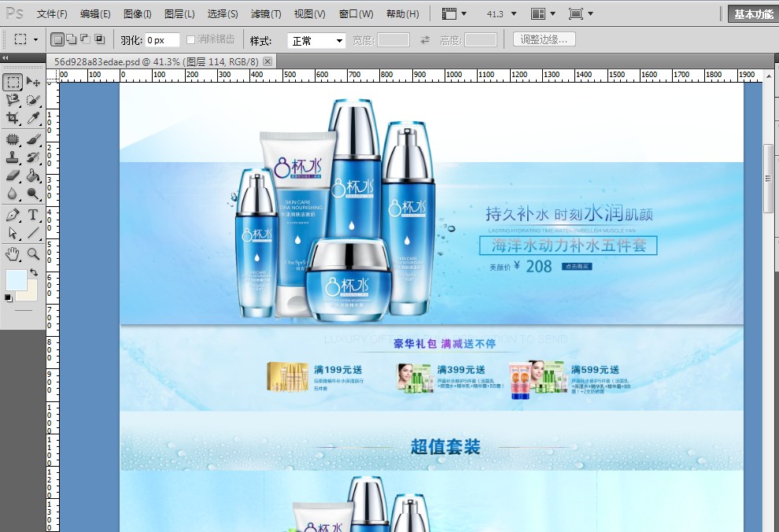Toggle the 消除锯齿 anti-alias checkbox
The width and height of the screenshot is (779, 532).
coord(190,39)
